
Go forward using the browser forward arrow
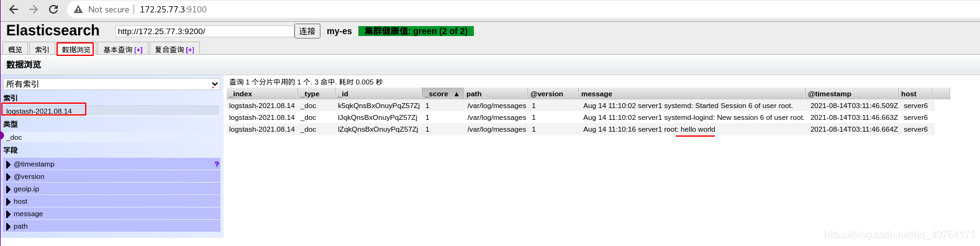(x=34, y=9)
